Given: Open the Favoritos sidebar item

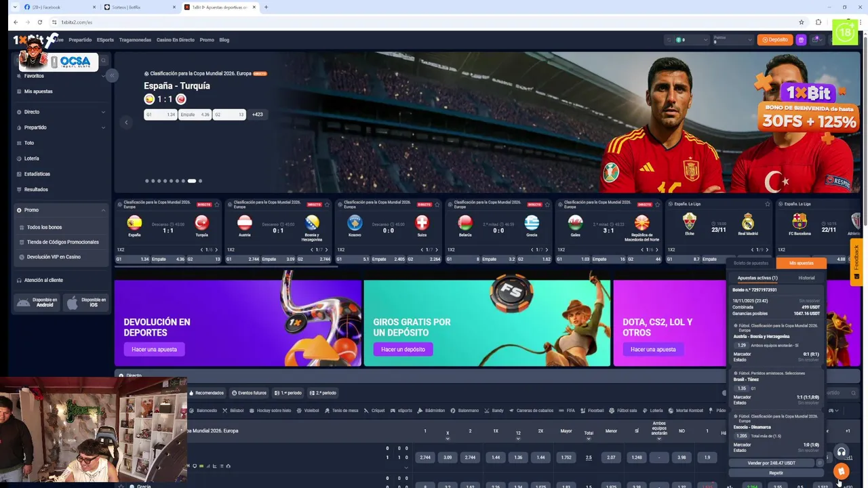Looking at the screenshot, I should point(34,76).
